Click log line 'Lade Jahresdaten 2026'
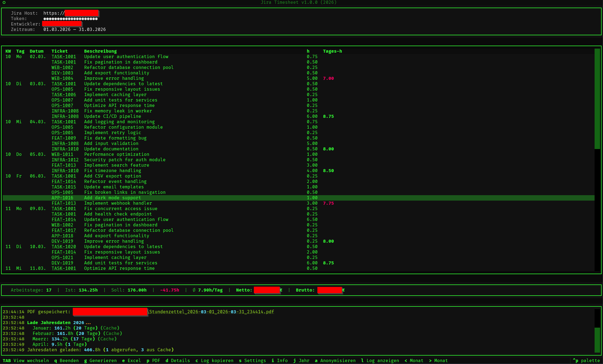Viewport: 603px width, 364px height. (59, 322)
